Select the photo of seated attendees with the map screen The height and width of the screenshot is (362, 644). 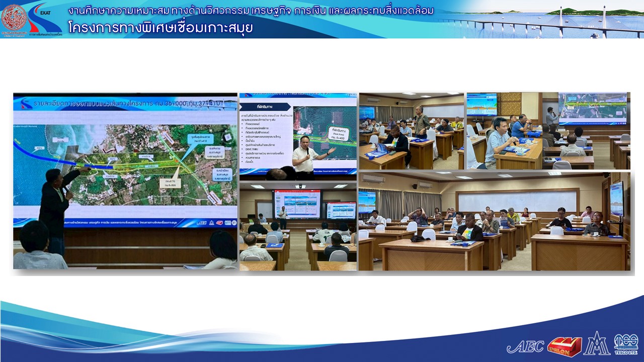[x=548, y=131]
